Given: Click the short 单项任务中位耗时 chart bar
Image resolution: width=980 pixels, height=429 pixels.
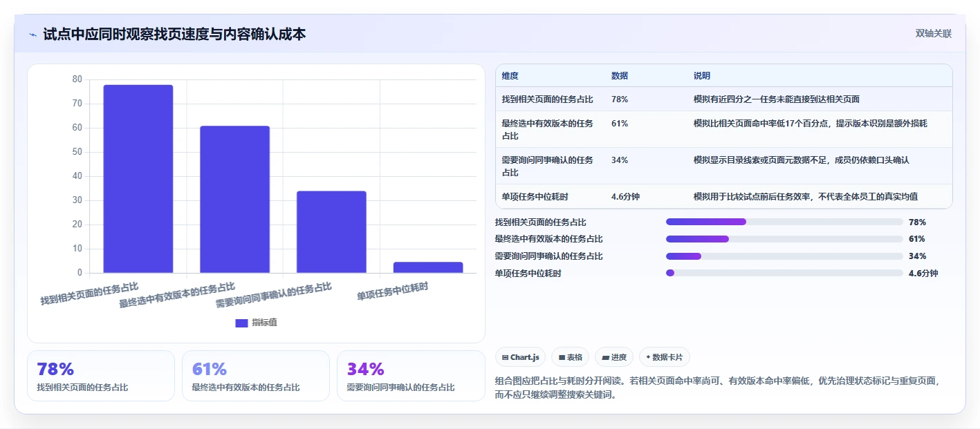Looking at the screenshot, I should point(428,267).
